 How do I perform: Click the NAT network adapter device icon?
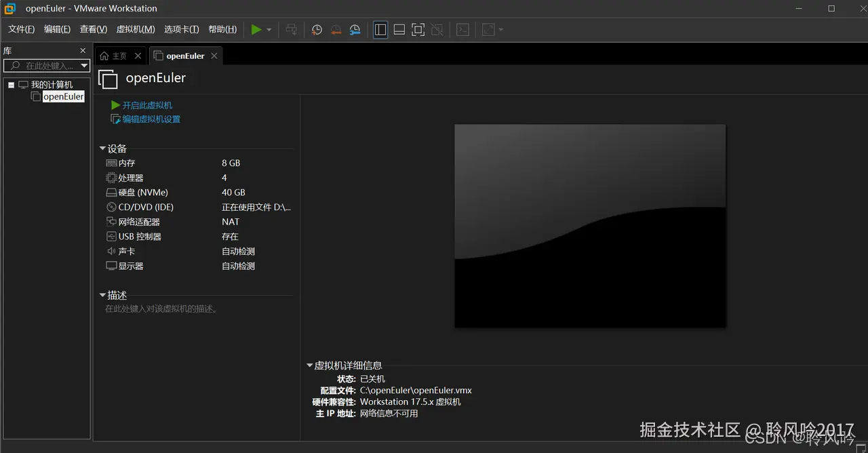pyautogui.click(x=110, y=221)
